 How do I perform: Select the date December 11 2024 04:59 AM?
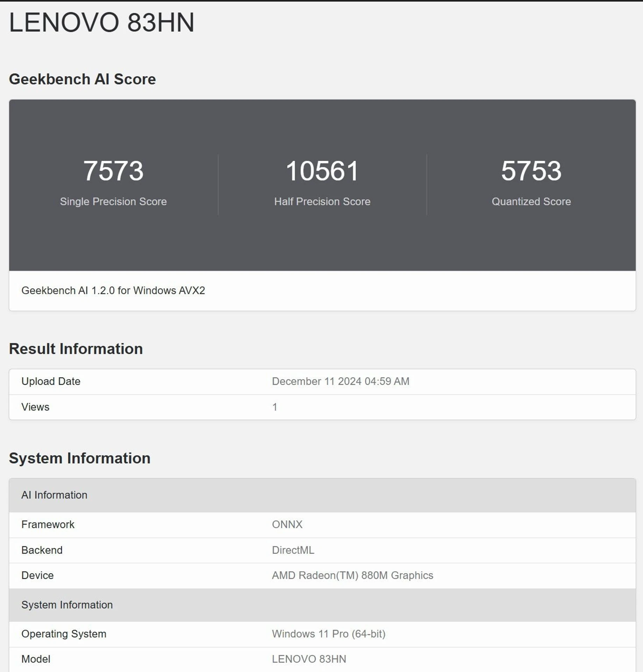340,381
